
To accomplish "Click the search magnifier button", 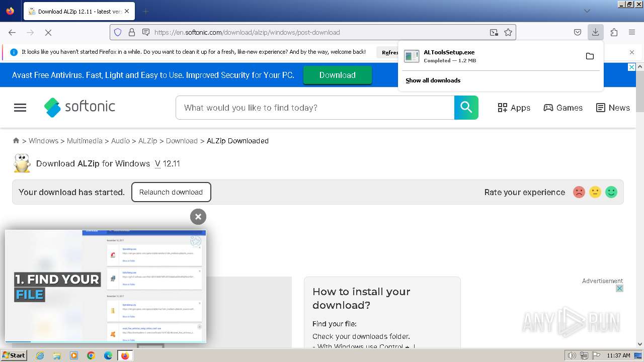I will coord(466,108).
